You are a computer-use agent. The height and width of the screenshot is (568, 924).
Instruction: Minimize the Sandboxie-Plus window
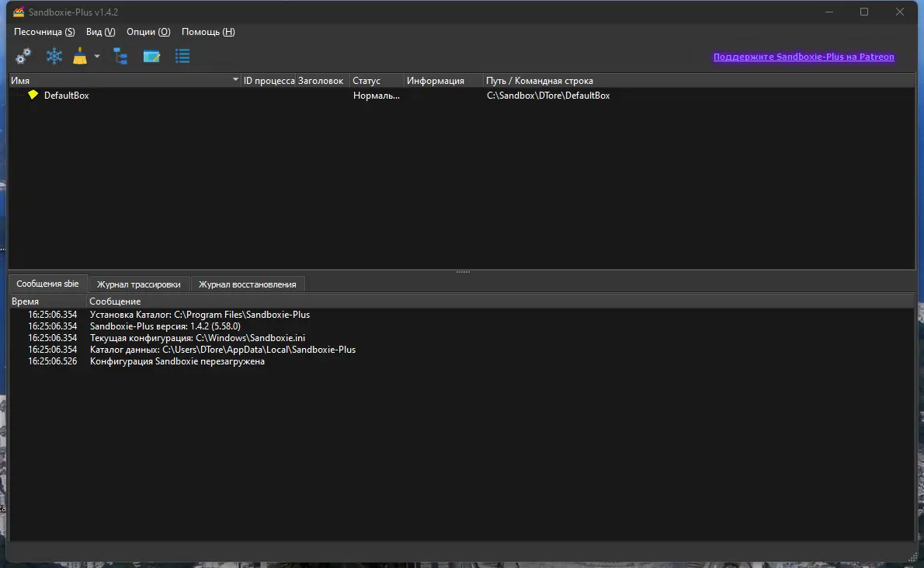point(829,12)
